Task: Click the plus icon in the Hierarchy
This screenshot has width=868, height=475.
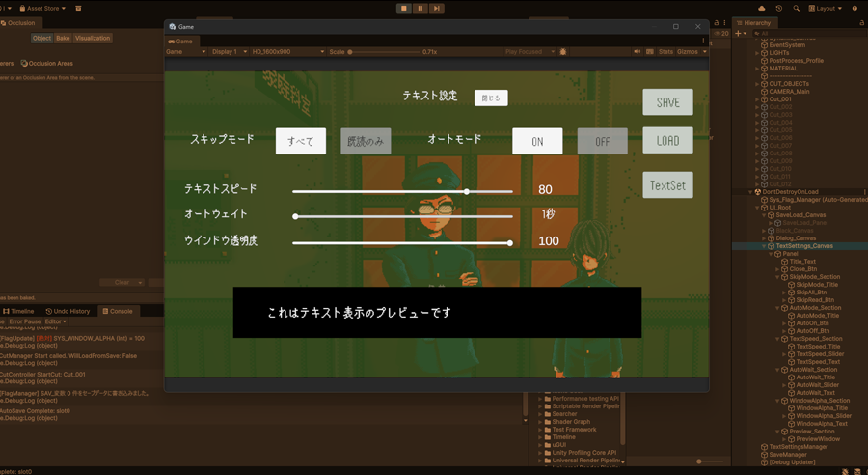Action: pos(740,34)
